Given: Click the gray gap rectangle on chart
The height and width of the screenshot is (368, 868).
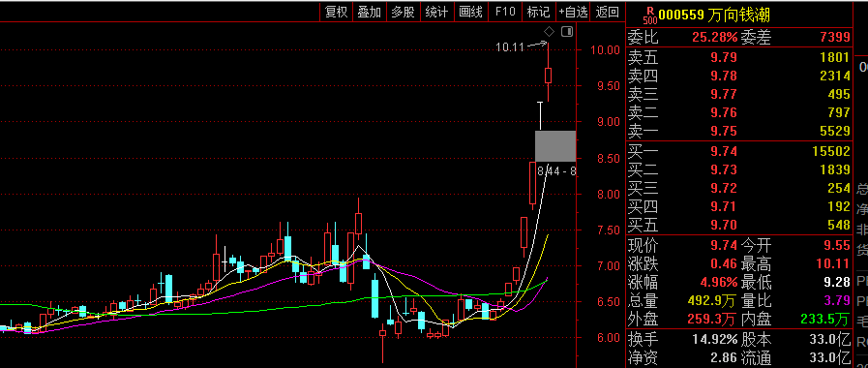Looking at the screenshot, I should (555, 146).
